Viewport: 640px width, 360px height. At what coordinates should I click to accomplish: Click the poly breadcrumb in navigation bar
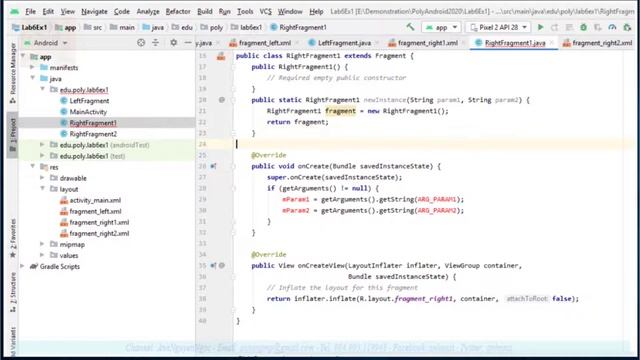(211, 27)
